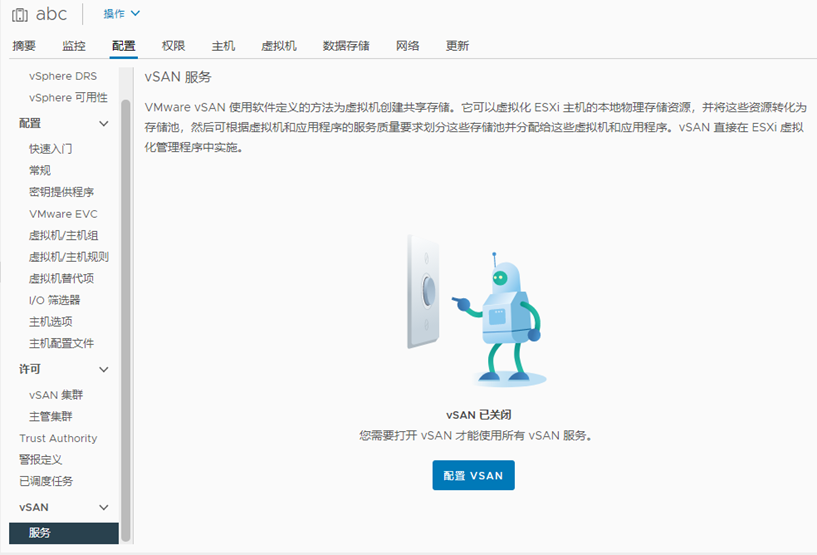Click the cluster icon beside abc

click(20, 15)
